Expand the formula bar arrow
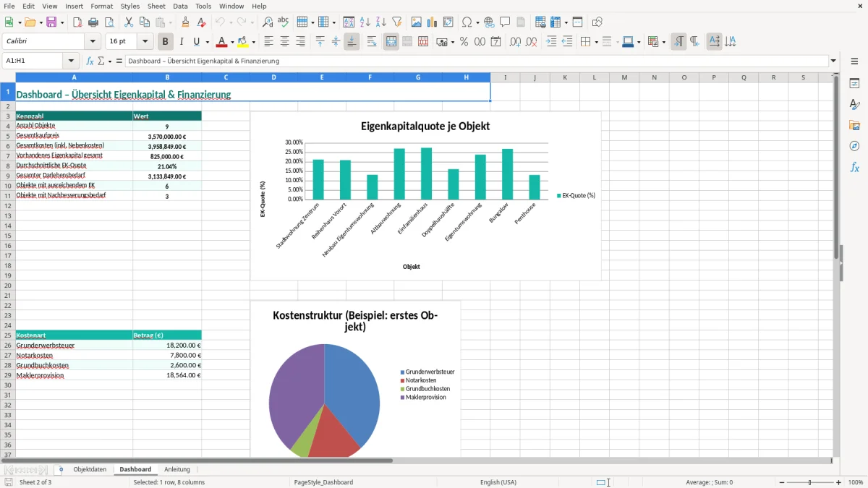 833,61
